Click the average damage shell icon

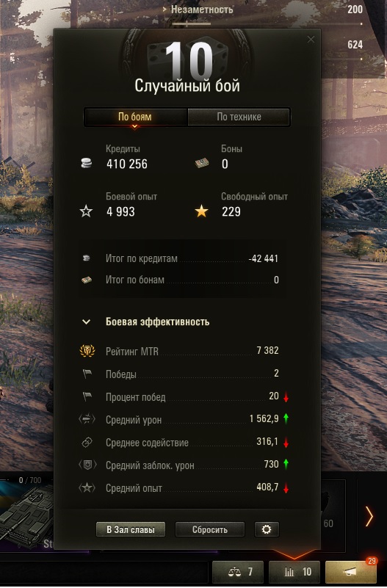click(87, 419)
